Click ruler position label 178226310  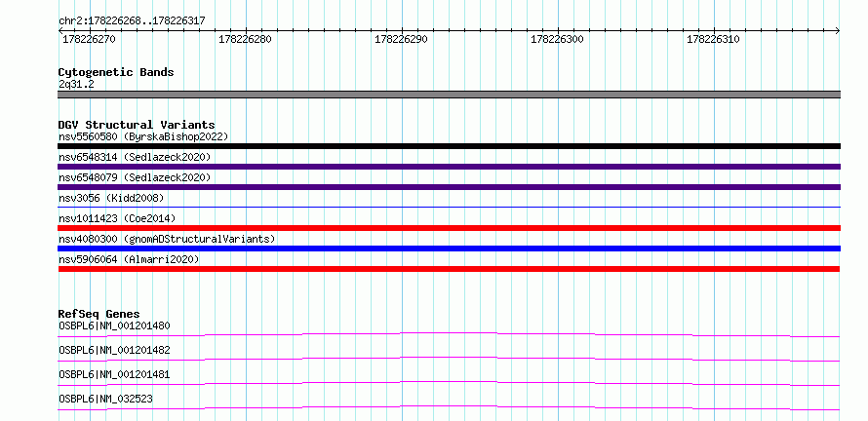[x=714, y=40]
